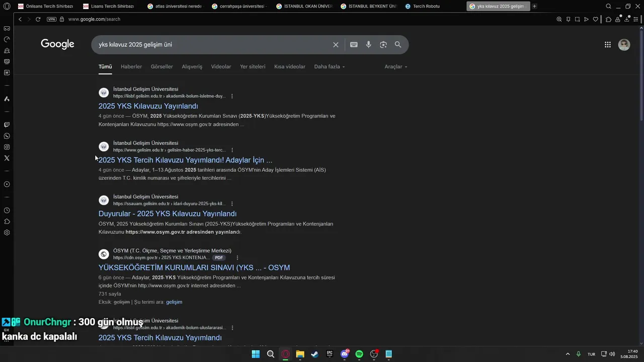Open the '2025 YKS Kılavuzu Yayınlandı' result

click(x=148, y=106)
